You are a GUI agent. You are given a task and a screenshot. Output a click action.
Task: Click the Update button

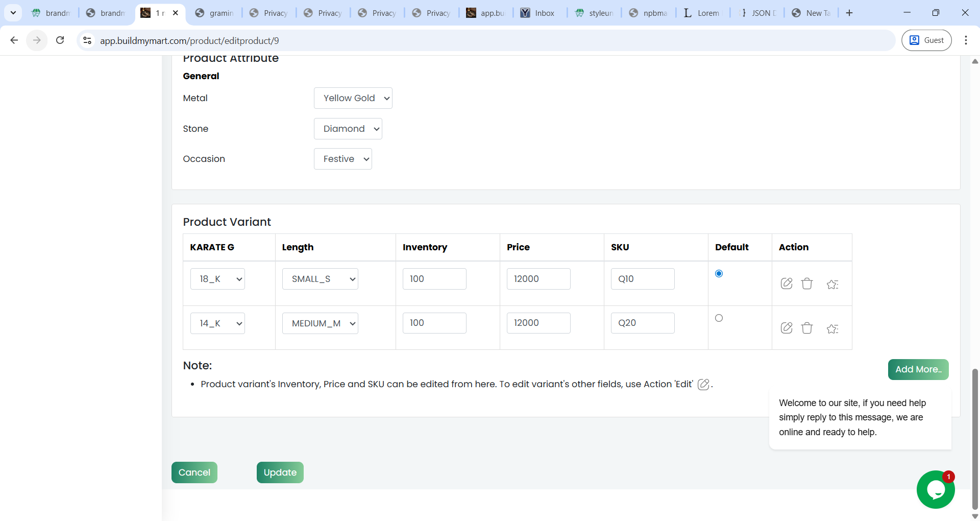click(280, 472)
